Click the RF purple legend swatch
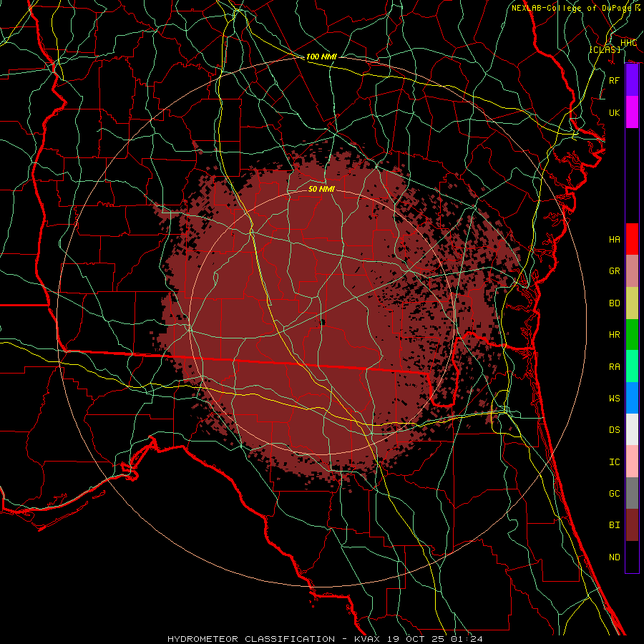Screen dimensions: 644x644 [x=632, y=80]
